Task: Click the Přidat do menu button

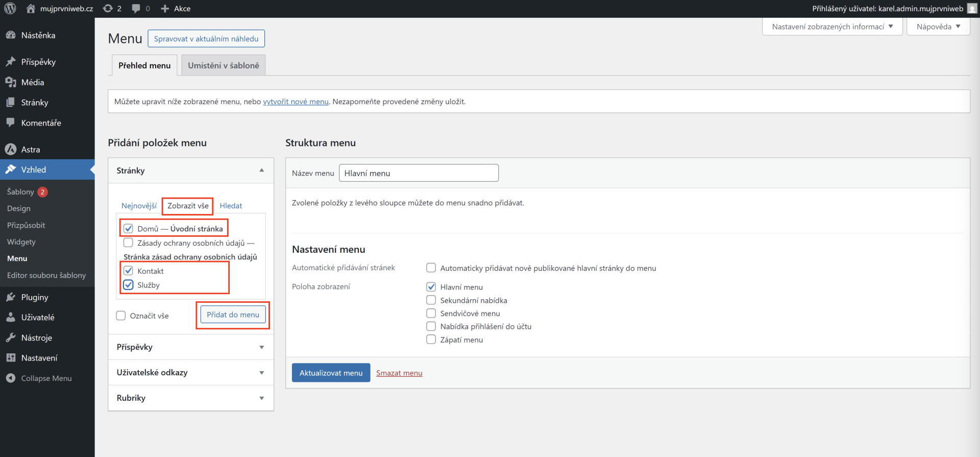Action: pyautogui.click(x=233, y=315)
